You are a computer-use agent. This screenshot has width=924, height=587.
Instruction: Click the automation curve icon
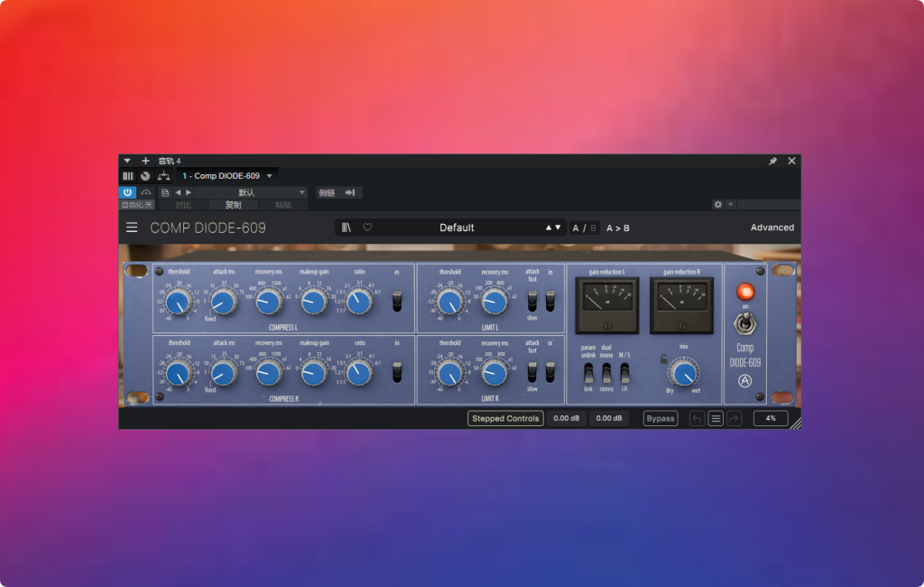pyautogui.click(x=145, y=192)
